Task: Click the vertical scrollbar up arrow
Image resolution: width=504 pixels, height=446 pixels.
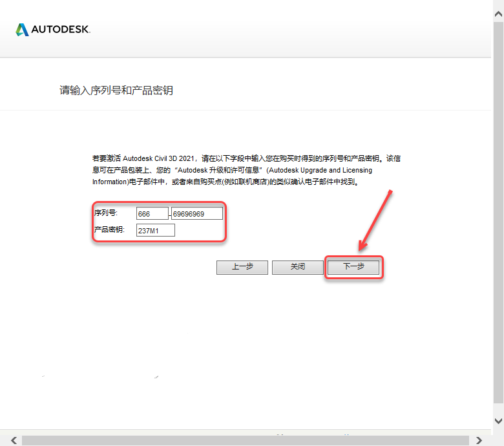Action: (498, 14)
